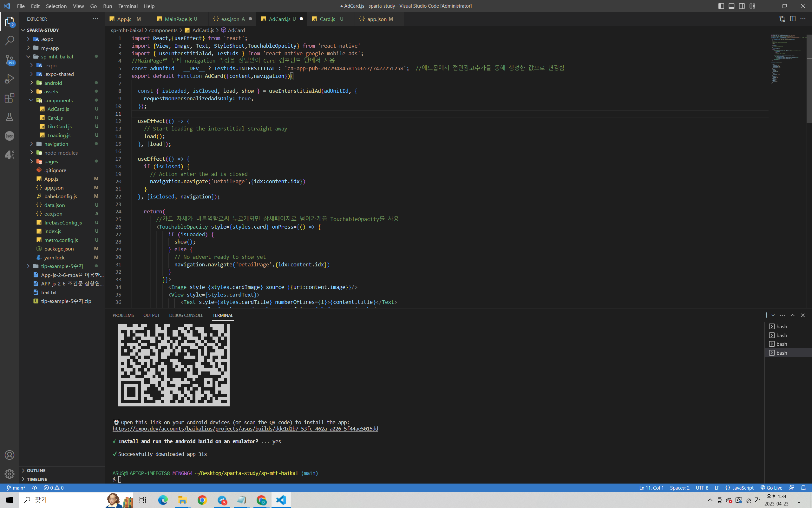Open the Testing flask view
Viewport: 812px width, 508px height.
(x=10, y=117)
